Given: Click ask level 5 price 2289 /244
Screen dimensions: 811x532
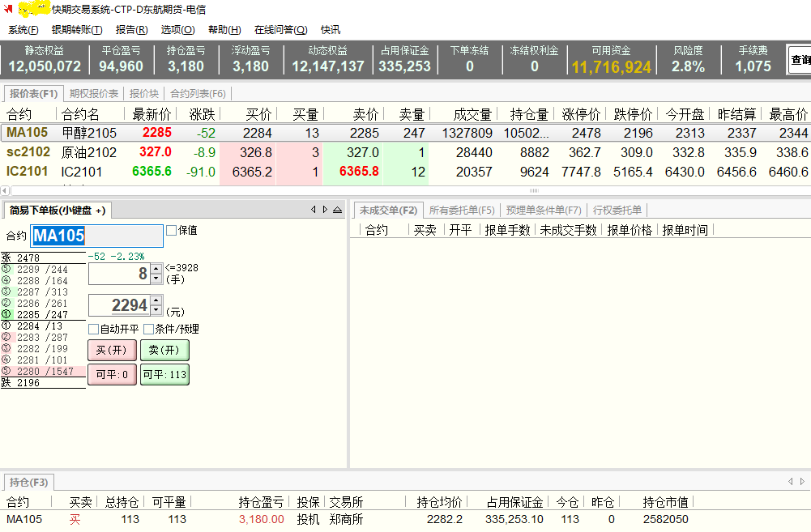Looking at the screenshot, I should (x=43, y=270).
